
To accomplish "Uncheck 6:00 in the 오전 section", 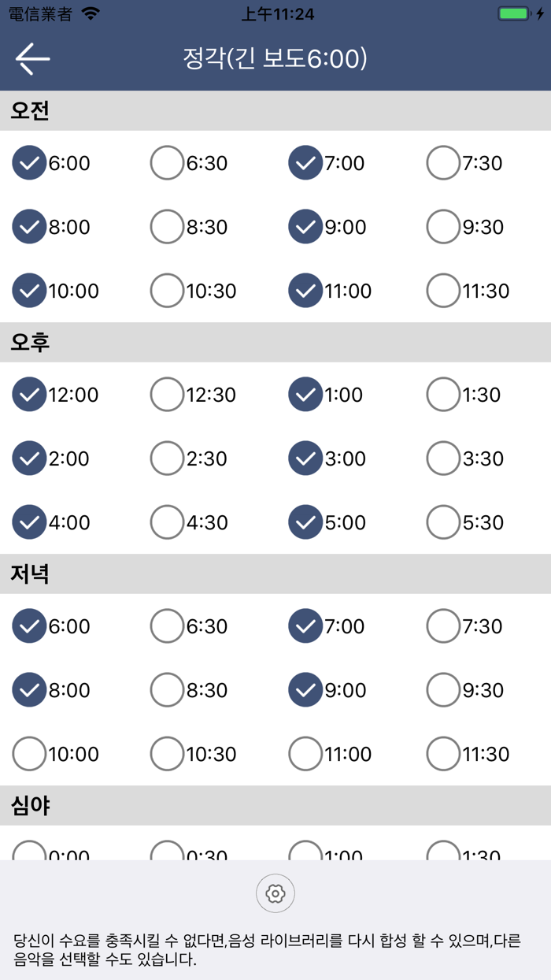I will pos(29,163).
